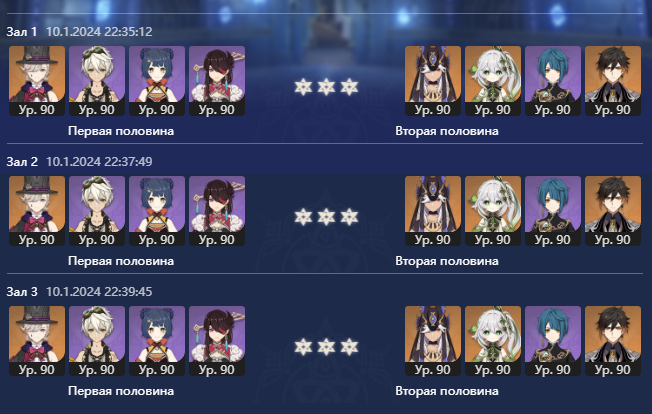Click Lyney portrait in Зал 2
Viewport: 652px width, 414px height.
[x=37, y=211]
